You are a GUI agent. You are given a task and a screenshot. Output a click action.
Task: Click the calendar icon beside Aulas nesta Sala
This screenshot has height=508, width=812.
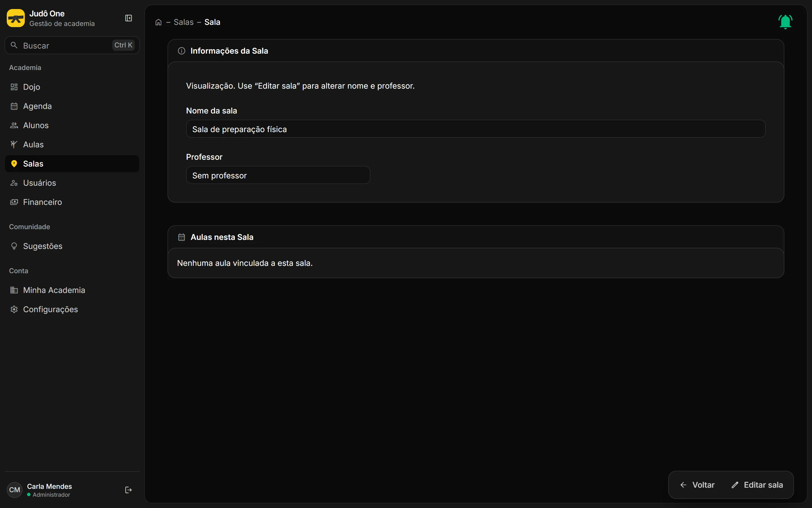point(182,237)
